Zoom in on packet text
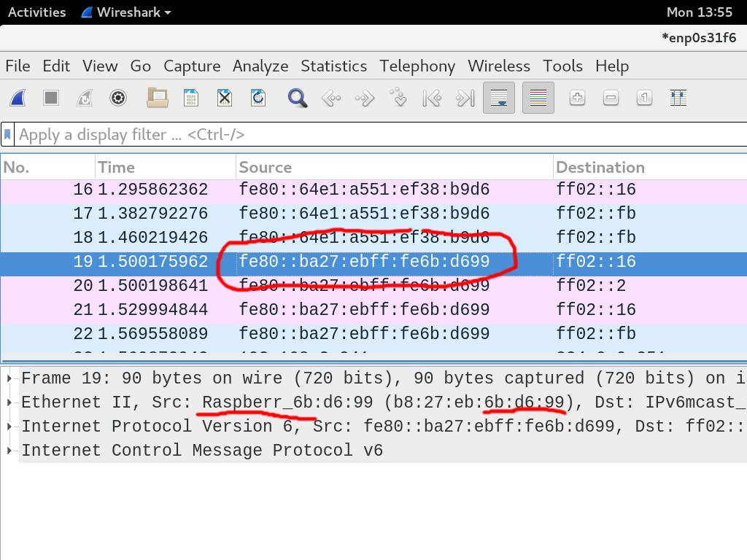The image size is (747, 560). pyautogui.click(x=578, y=98)
